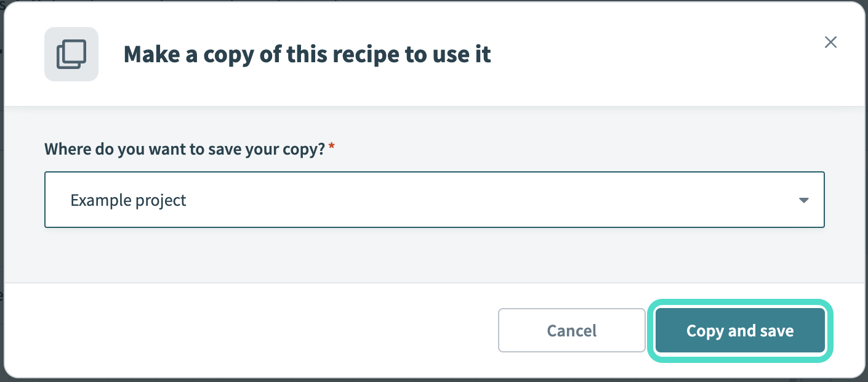Dismiss the copy dialog with the close control
The height and width of the screenshot is (382, 868).
pos(830,42)
